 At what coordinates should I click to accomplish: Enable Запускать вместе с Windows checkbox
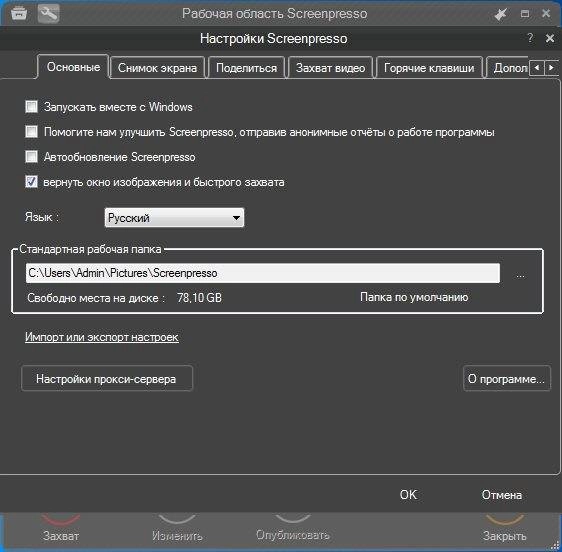click(x=32, y=106)
